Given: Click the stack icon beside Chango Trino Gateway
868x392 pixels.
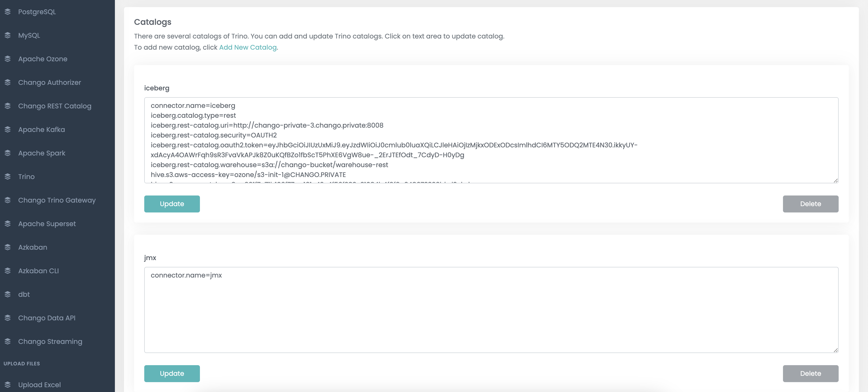Looking at the screenshot, I should point(8,200).
